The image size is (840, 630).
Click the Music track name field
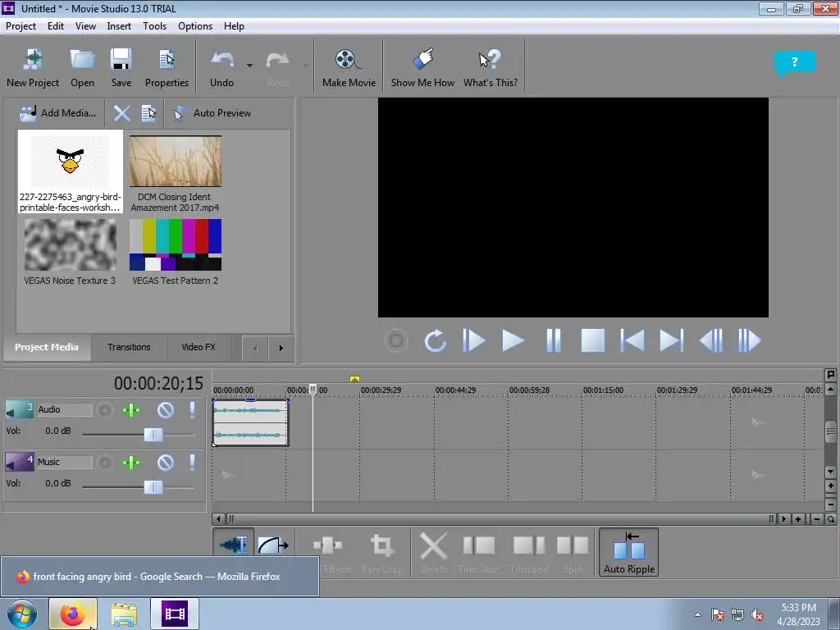click(x=64, y=462)
